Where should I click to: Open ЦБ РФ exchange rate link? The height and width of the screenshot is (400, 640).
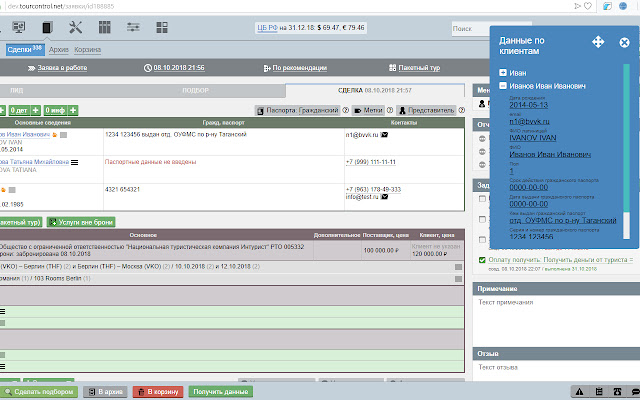point(267,27)
